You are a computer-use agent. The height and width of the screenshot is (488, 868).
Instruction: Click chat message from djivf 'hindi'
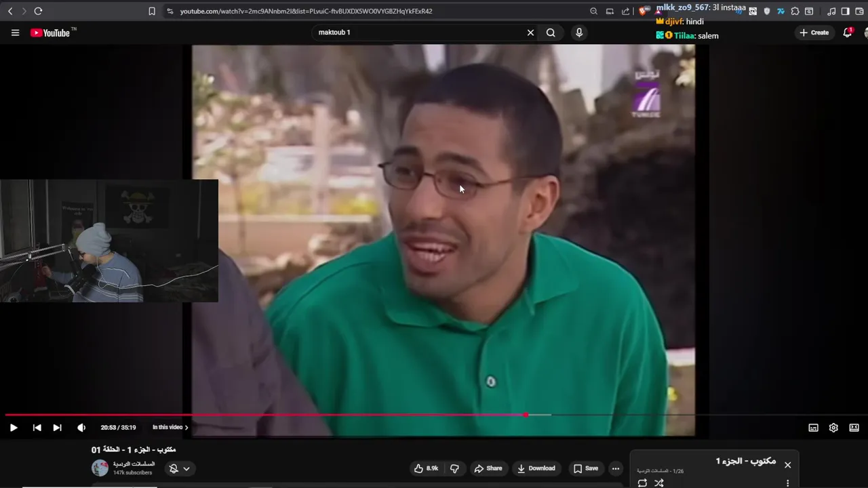(679, 22)
